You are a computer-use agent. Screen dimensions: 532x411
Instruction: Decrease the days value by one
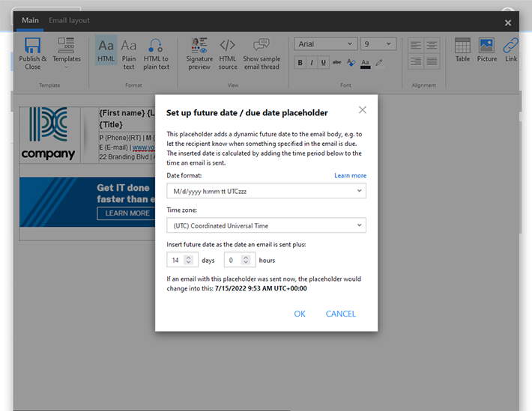tap(188, 263)
